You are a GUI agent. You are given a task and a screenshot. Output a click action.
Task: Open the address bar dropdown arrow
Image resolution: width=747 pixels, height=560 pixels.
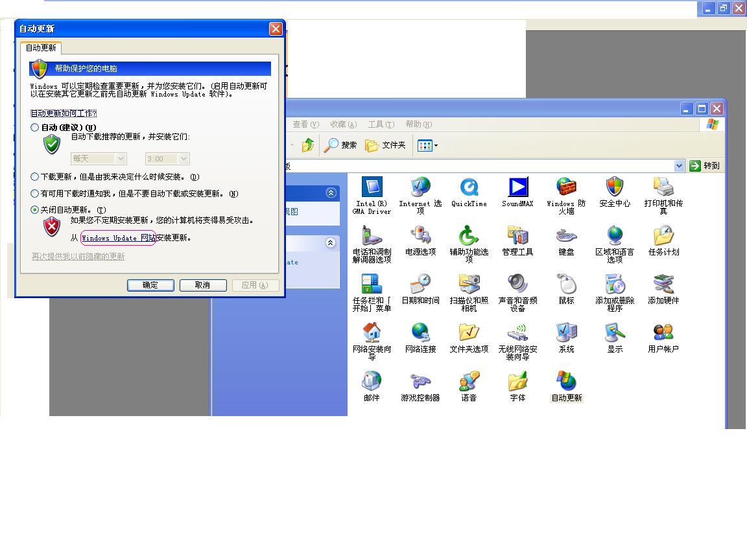pyautogui.click(x=680, y=166)
